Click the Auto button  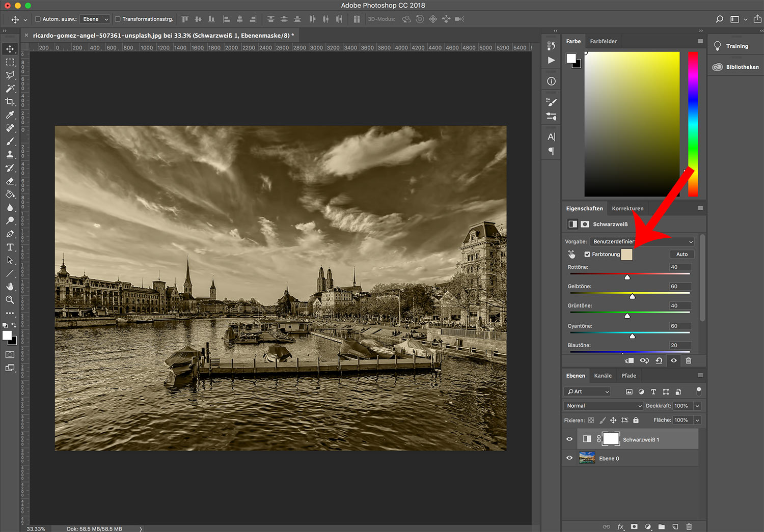681,255
